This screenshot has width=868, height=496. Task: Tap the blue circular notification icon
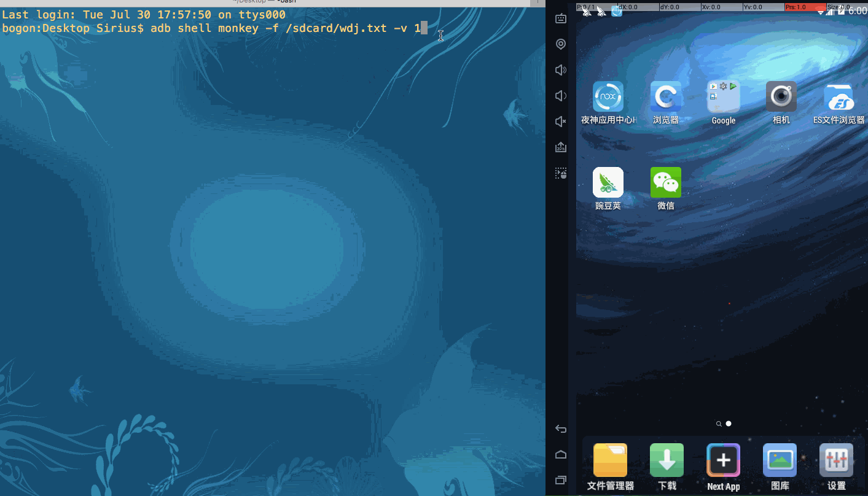point(617,11)
